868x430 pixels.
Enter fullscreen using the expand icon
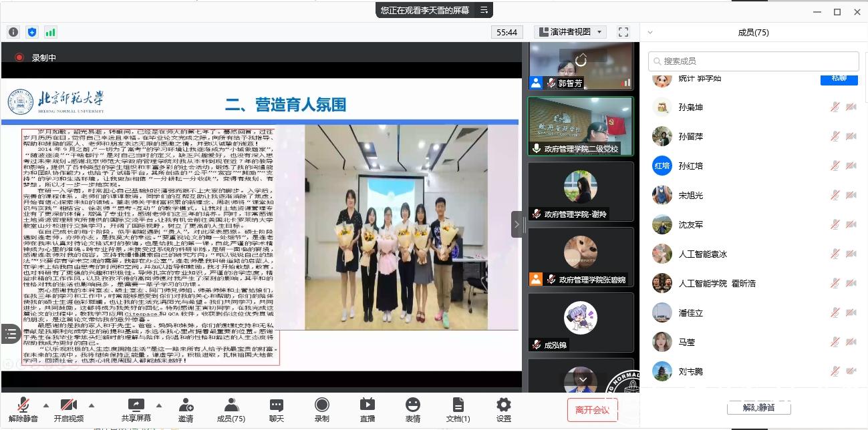pyautogui.click(x=623, y=32)
